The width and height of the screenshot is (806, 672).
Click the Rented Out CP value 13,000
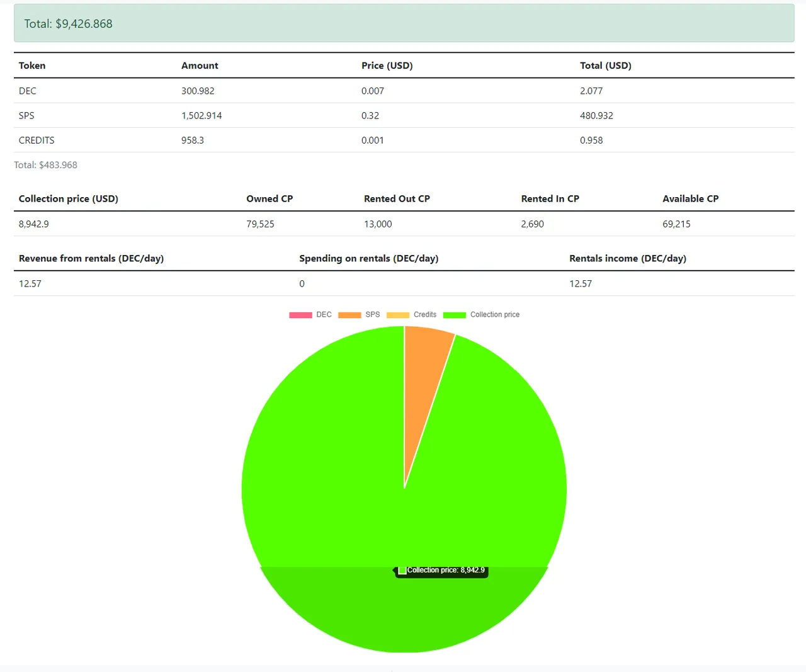pyautogui.click(x=378, y=224)
